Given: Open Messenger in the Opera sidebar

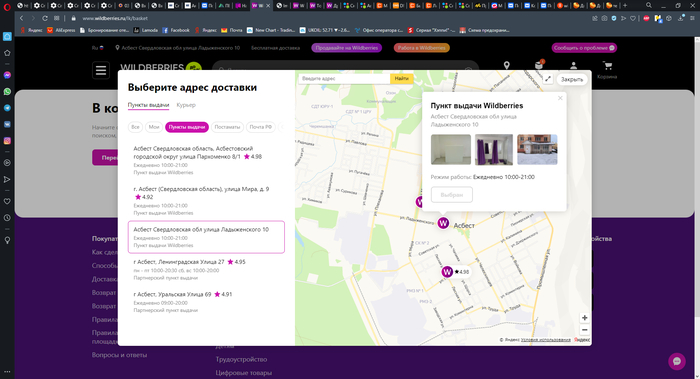Looking at the screenshot, I should click(x=7, y=75).
